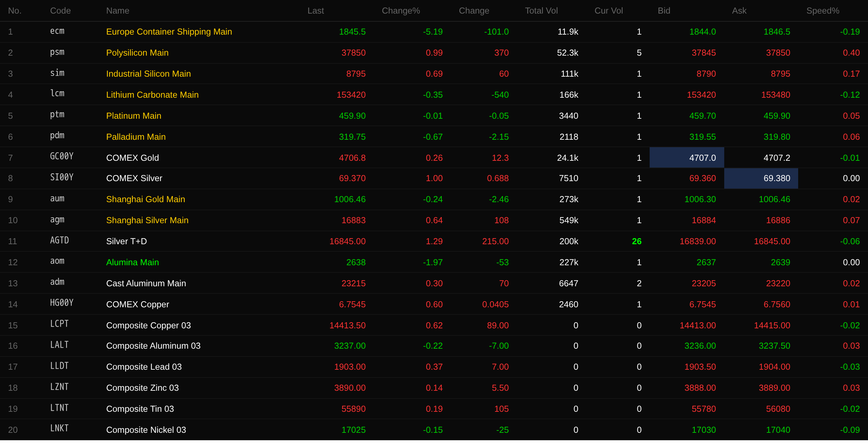Click the 17030 bid price cell

tap(704, 430)
